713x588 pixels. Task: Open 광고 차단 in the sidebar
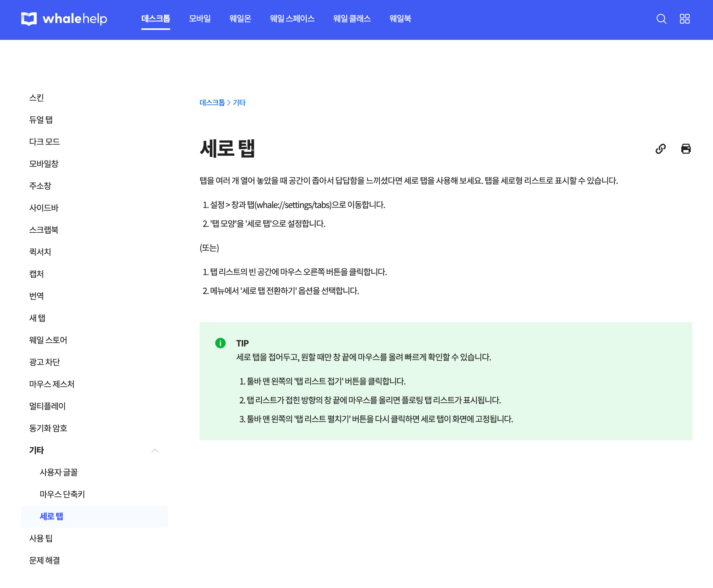coord(45,362)
